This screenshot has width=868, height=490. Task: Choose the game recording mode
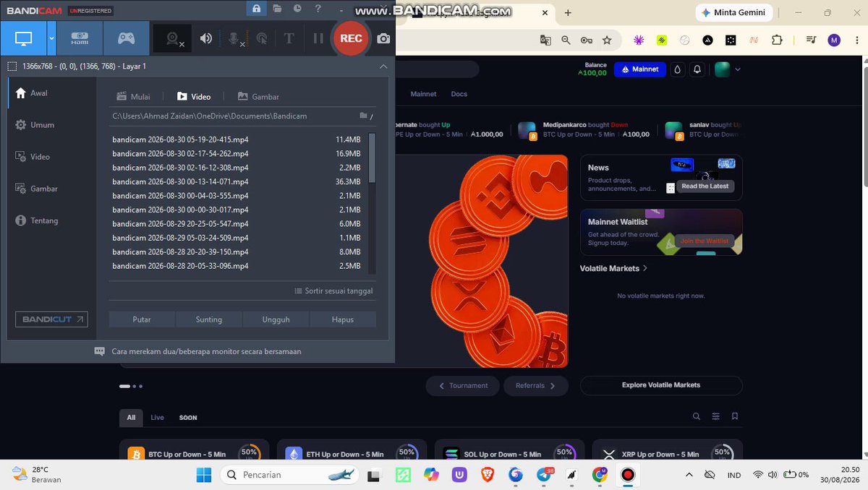(x=127, y=38)
